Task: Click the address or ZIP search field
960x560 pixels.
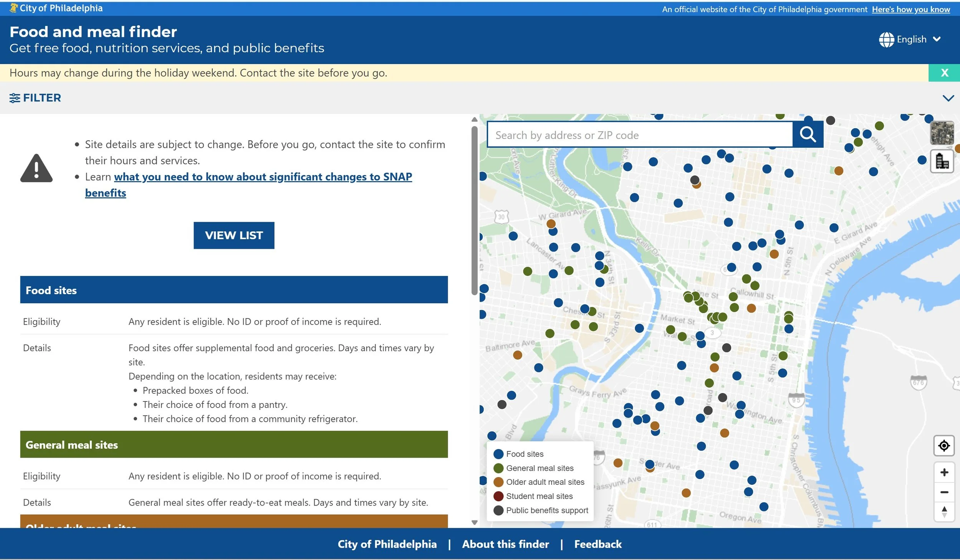Action: (x=639, y=135)
